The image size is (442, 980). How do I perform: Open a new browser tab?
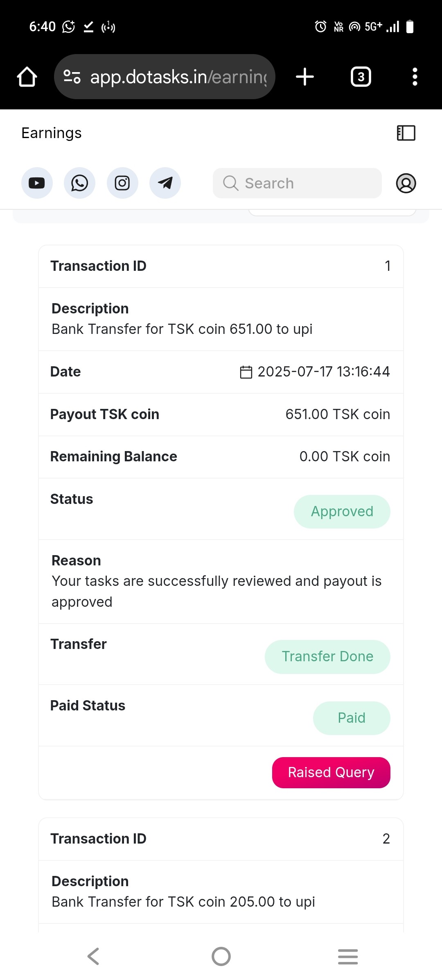click(x=305, y=77)
